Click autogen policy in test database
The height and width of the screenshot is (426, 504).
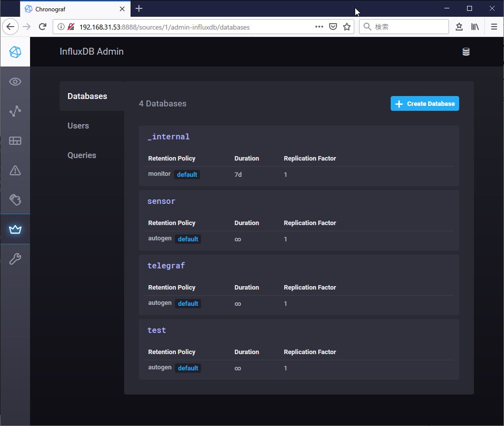[160, 367]
